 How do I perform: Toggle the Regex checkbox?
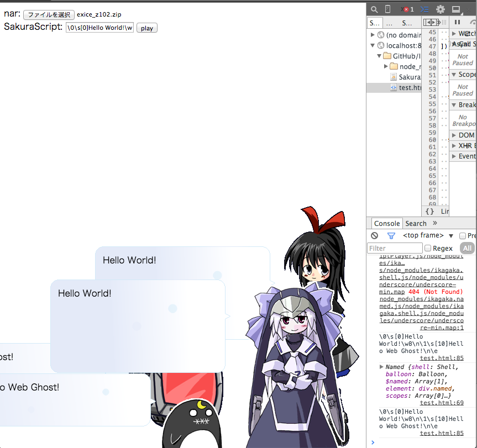428,249
